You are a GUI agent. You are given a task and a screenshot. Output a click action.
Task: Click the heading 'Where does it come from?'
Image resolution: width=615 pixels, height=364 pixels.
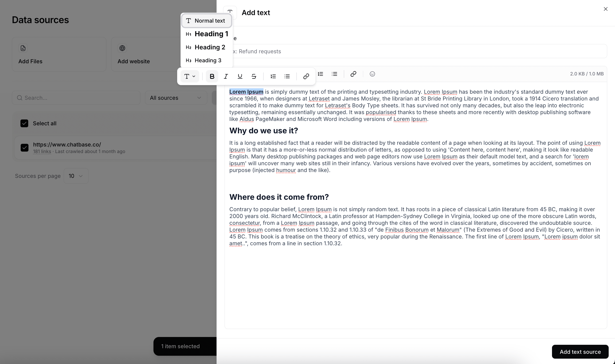point(279,197)
